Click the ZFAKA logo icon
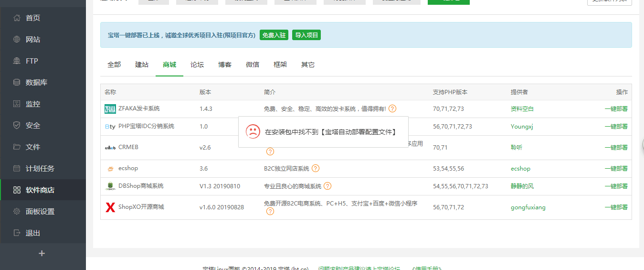 click(110, 109)
